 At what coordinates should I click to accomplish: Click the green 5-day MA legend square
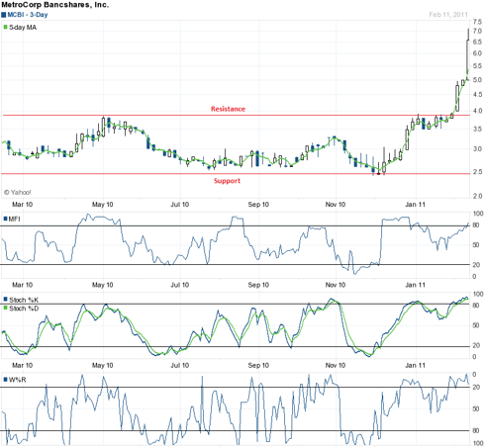[x=5, y=27]
